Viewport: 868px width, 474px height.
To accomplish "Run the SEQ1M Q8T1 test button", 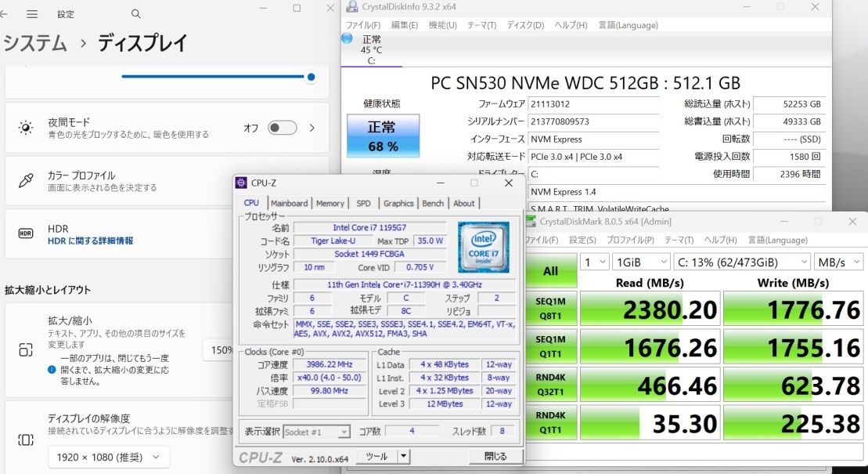I will tap(550, 308).
